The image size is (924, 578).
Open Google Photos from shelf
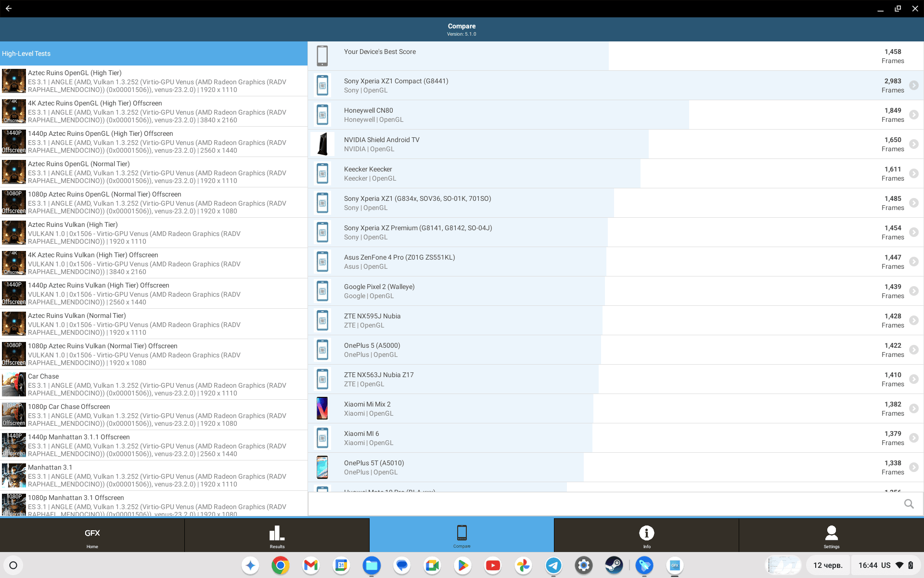pos(523,565)
